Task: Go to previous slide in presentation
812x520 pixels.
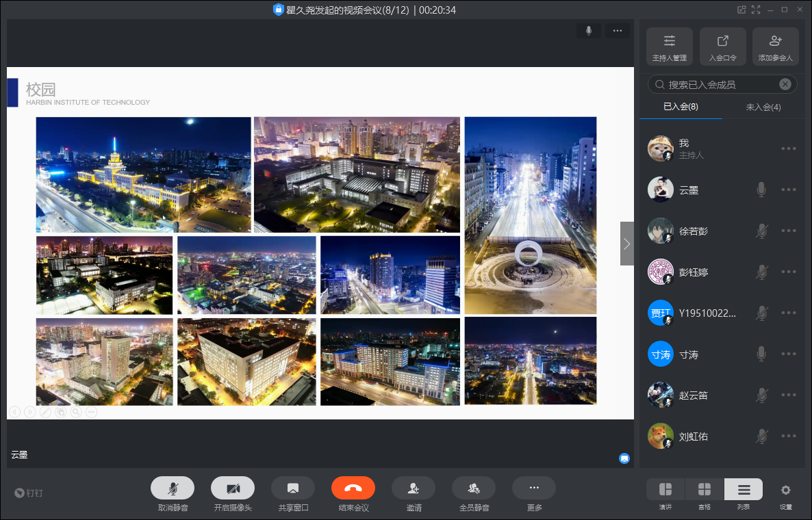Action: tap(15, 412)
